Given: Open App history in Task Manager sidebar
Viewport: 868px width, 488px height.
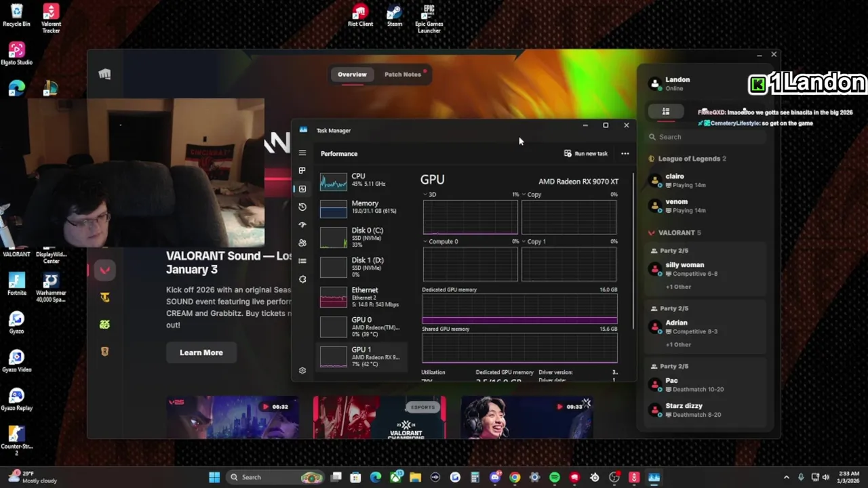Looking at the screenshot, I should click(x=302, y=207).
